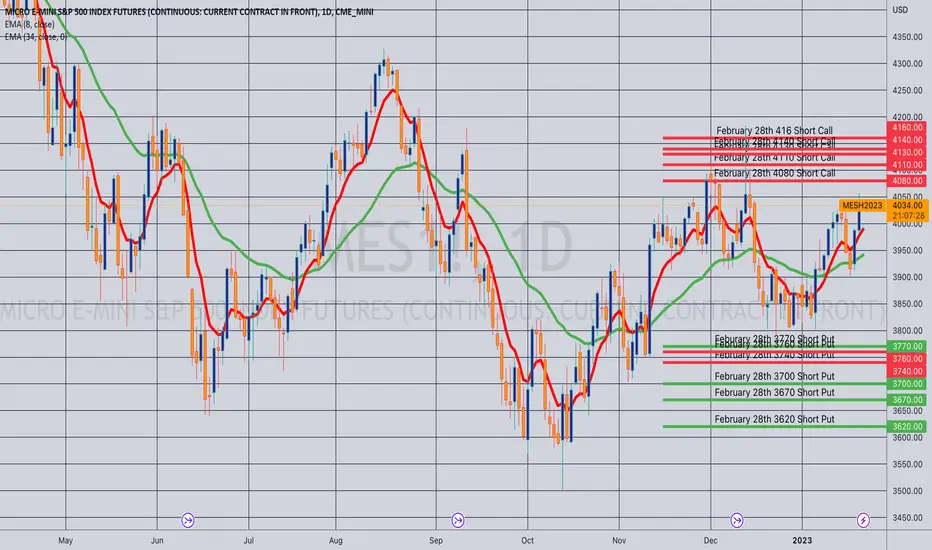The image size is (932, 550).
Task: Click the 3850.00 price axis label
Action: 908,304
